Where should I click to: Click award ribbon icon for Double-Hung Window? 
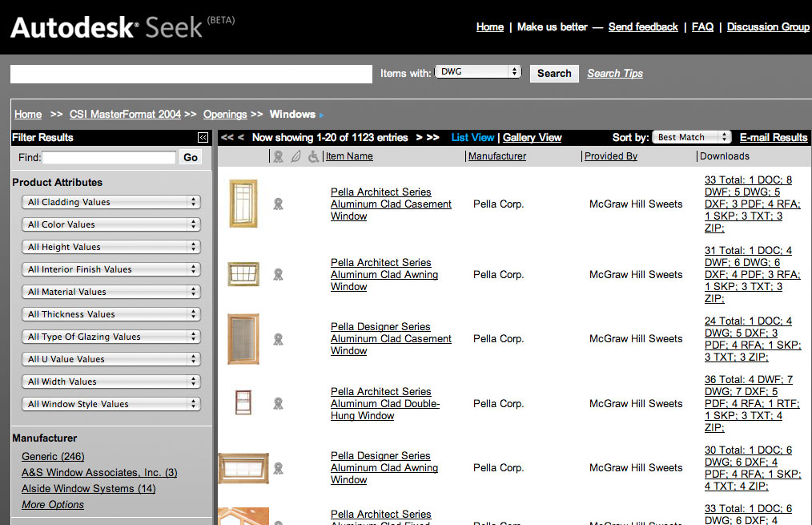coord(278,403)
